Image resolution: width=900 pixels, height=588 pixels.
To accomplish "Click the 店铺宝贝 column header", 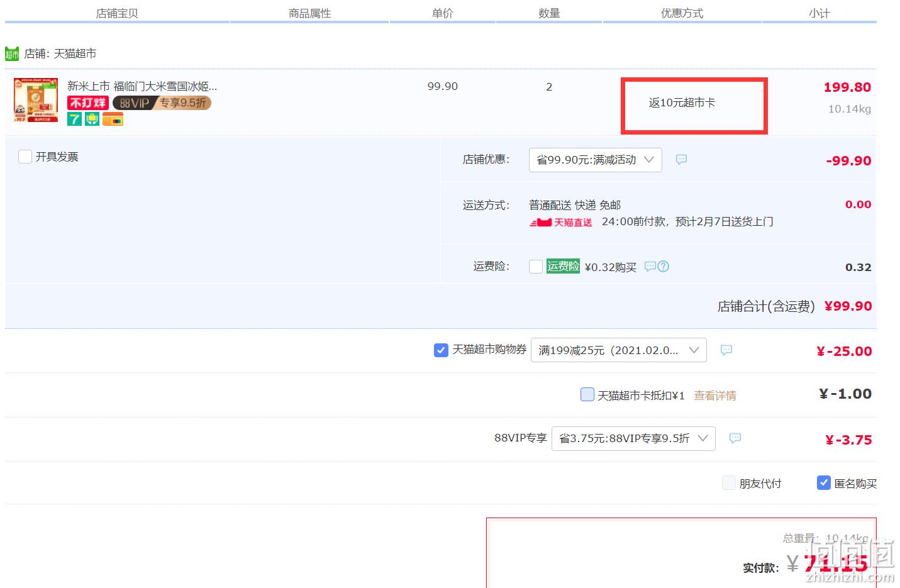I will 117,13.
